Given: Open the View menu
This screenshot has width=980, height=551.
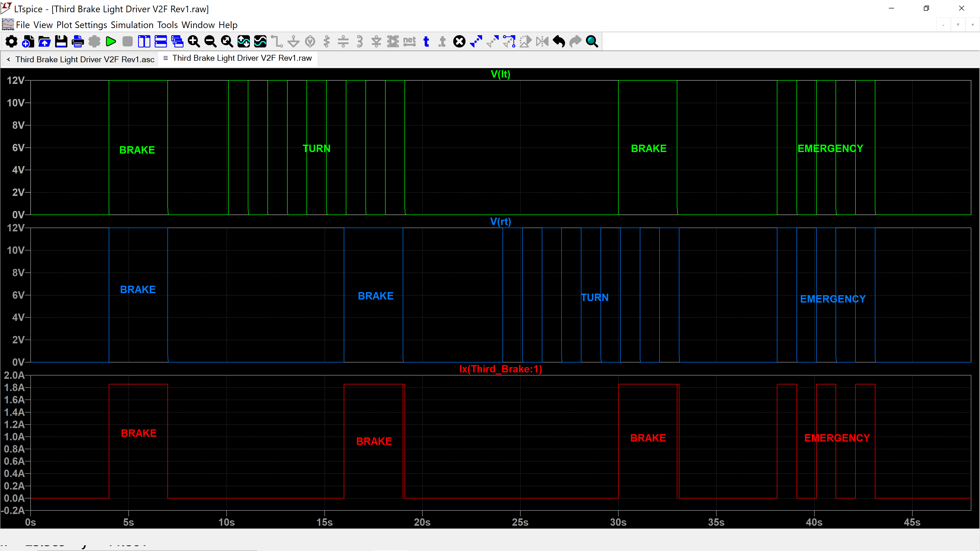Looking at the screenshot, I should click(x=43, y=25).
